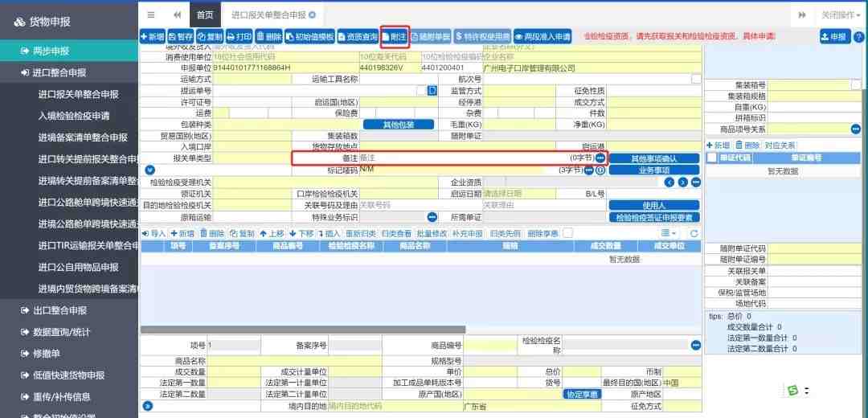Click the 其他事项确认 button

[x=653, y=158]
